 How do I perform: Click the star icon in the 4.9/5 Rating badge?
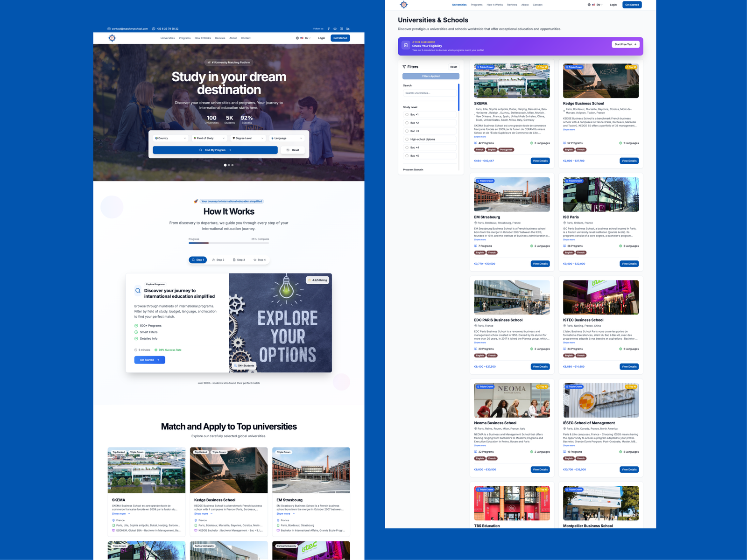[310, 280]
